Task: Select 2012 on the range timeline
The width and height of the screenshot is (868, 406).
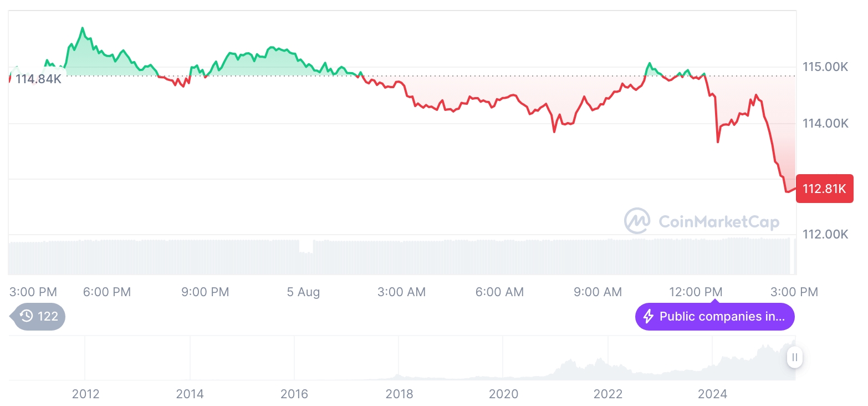Action: point(85,394)
